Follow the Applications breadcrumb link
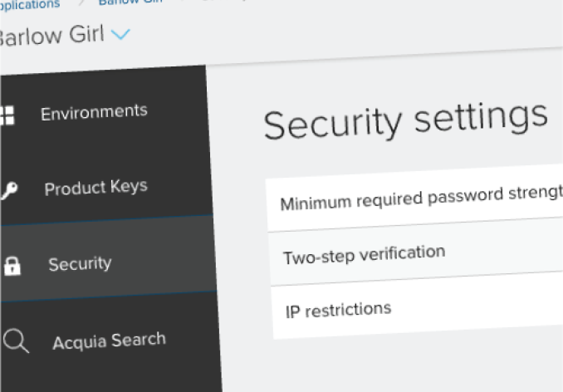Screen dimensions: 563x392 [x=29, y=4]
